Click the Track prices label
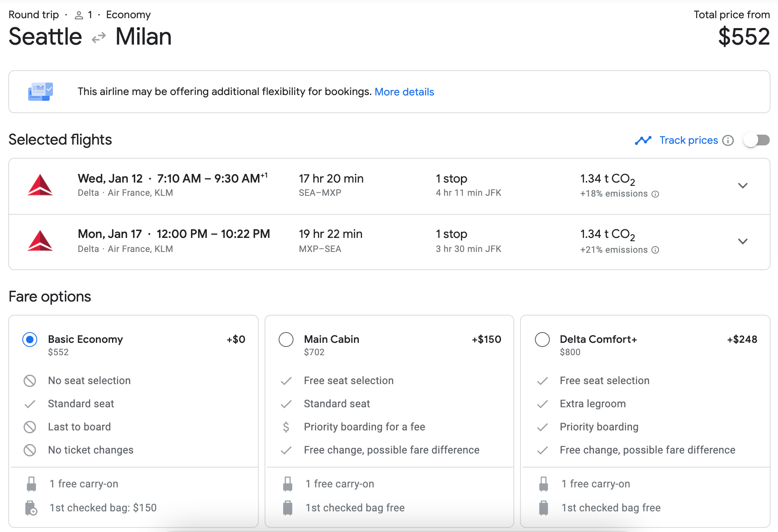 tap(688, 140)
